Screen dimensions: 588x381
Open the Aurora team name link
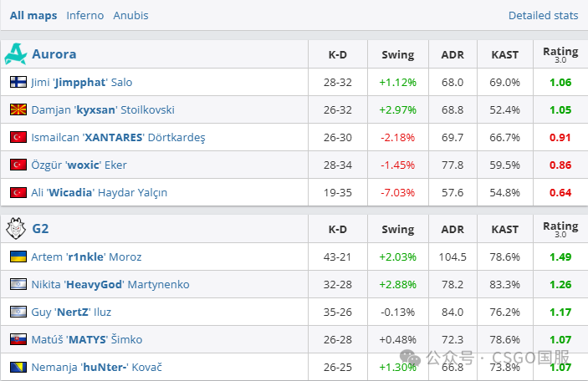pos(54,54)
